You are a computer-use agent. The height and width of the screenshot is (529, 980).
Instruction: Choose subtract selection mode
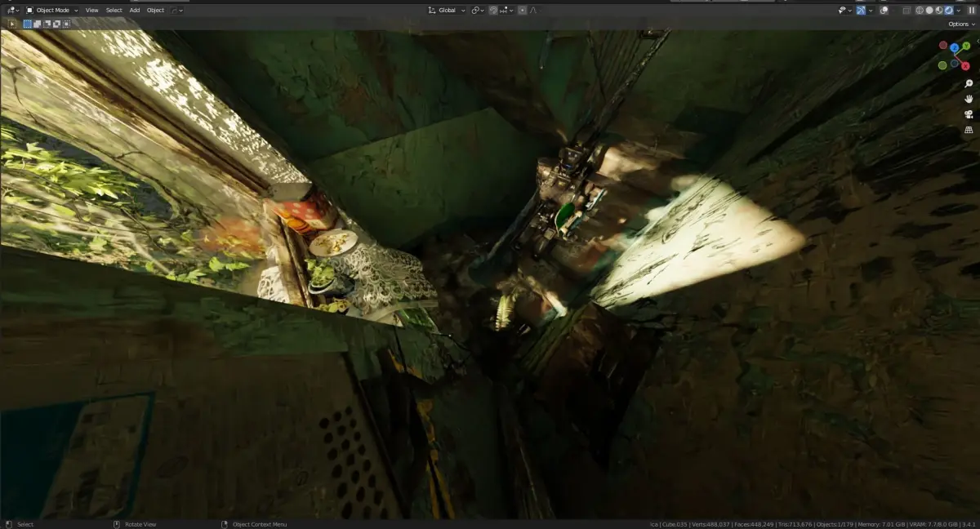(x=47, y=24)
